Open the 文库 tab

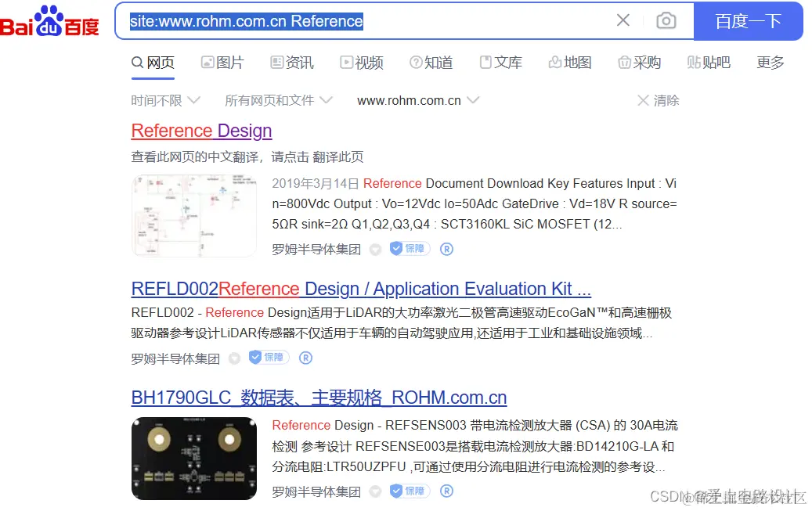tap(501, 63)
